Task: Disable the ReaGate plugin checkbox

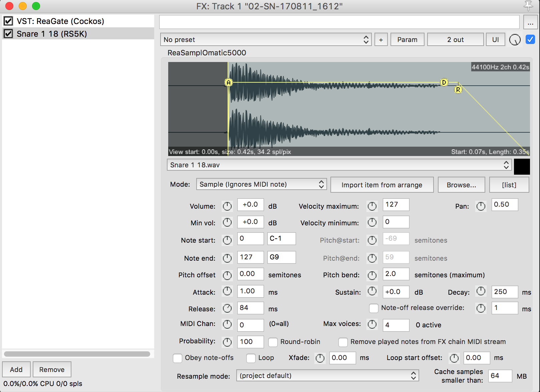Action: pos(8,21)
